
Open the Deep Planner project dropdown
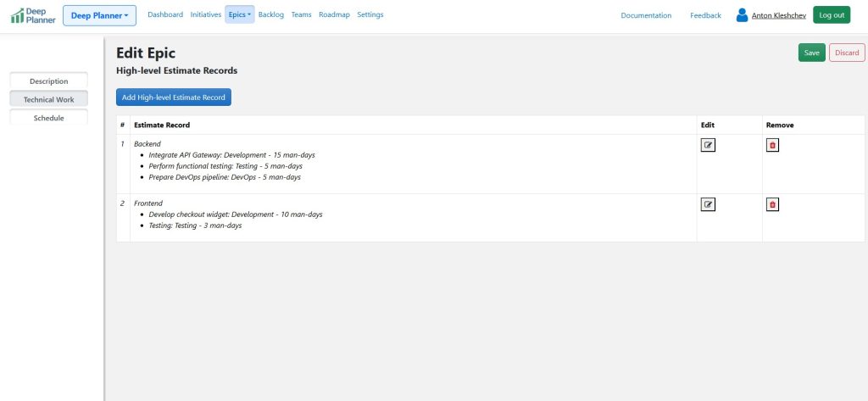[x=99, y=15]
